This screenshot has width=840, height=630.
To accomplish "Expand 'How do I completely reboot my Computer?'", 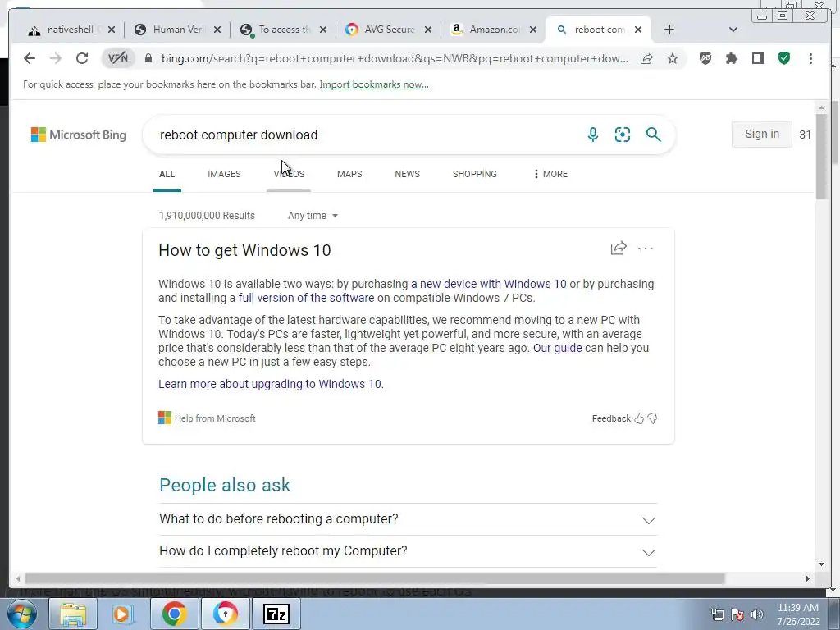I will tap(409, 551).
